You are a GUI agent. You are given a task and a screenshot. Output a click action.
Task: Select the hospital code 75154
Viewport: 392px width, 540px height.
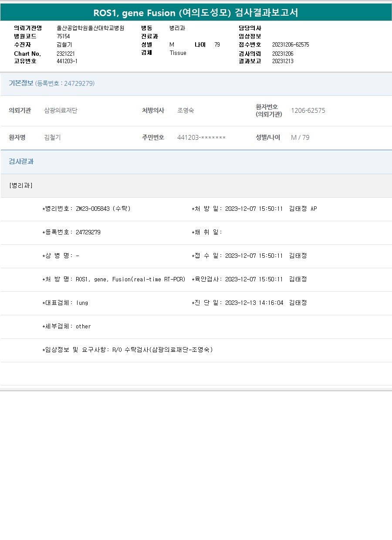tap(63, 36)
